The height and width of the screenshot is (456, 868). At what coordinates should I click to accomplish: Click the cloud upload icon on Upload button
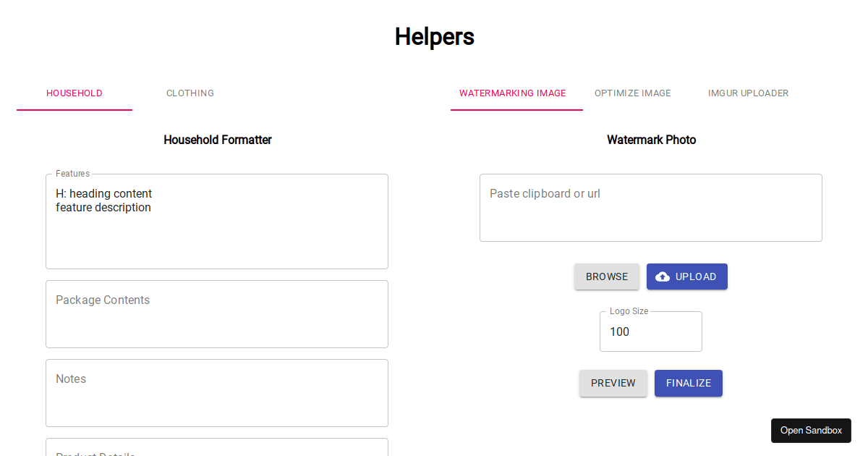663,276
